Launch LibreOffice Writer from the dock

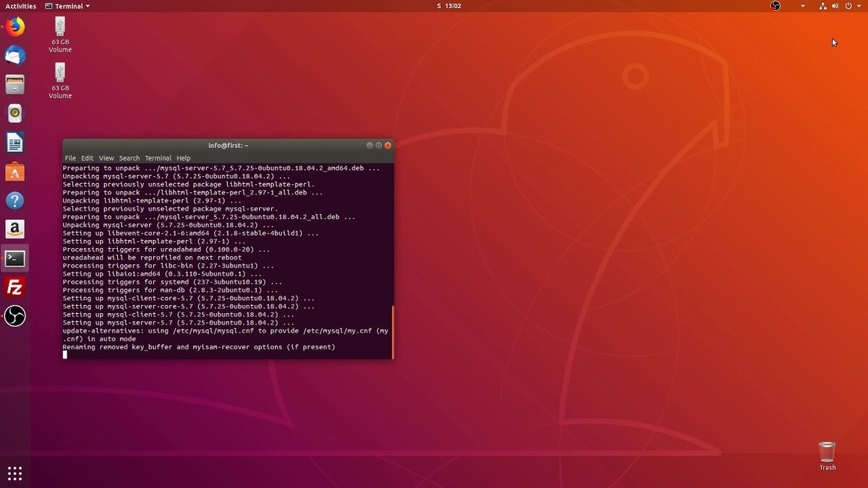[15, 142]
